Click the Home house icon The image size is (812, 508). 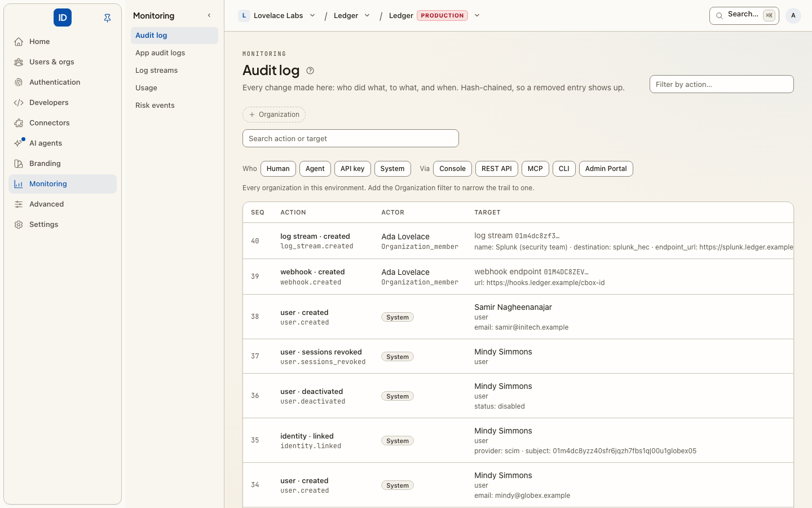pyautogui.click(x=19, y=42)
